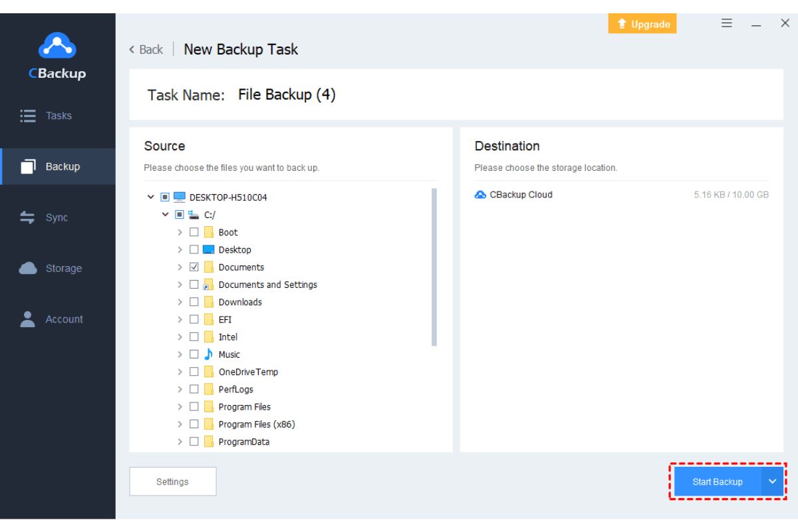Viewport: 798px width, 532px height.
Task: Click the Intel folder icon
Action: pyautogui.click(x=209, y=336)
